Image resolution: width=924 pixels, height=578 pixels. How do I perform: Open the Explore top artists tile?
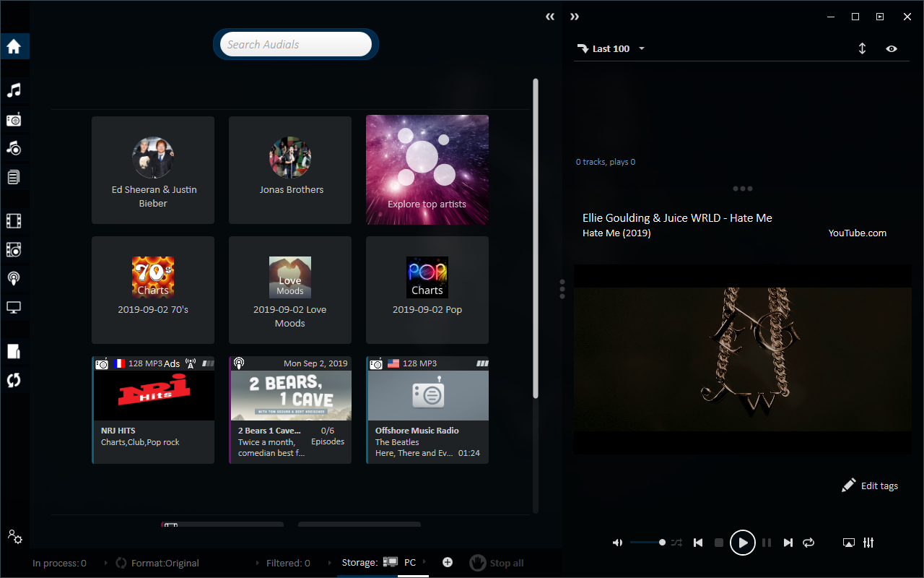tap(427, 170)
